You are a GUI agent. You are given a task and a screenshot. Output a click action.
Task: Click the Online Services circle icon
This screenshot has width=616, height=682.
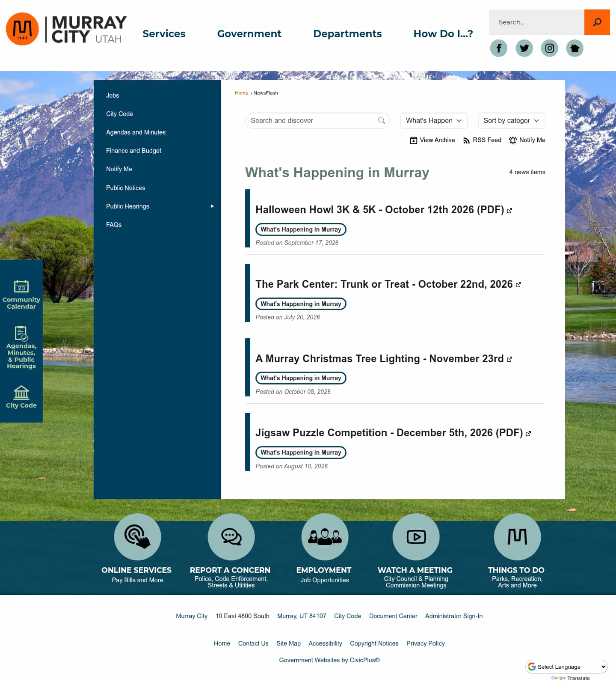(x=137, y=536)
